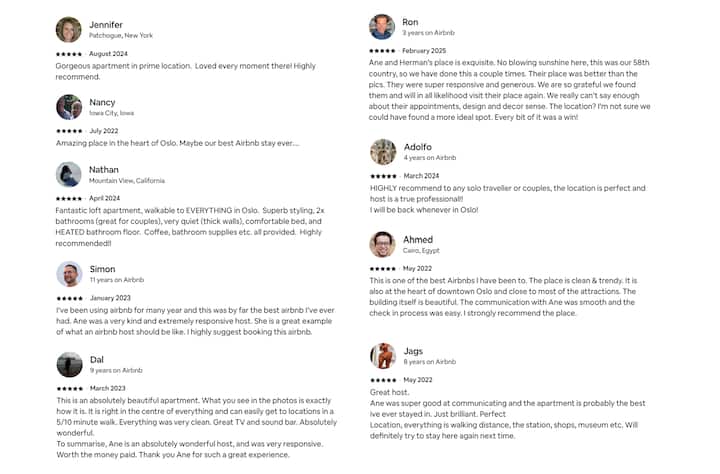Click Dal's profile photo
720x474 pixels.
click(x=69, y=364)
